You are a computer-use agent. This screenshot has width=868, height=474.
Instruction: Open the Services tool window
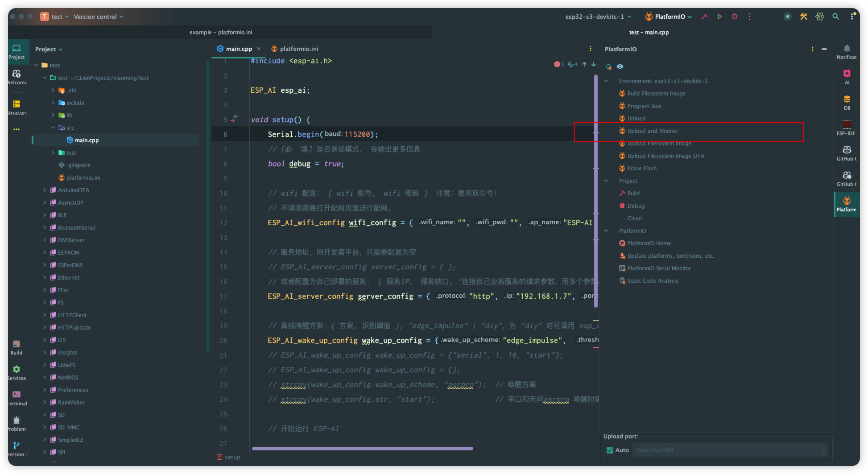[x=17, y=372]
